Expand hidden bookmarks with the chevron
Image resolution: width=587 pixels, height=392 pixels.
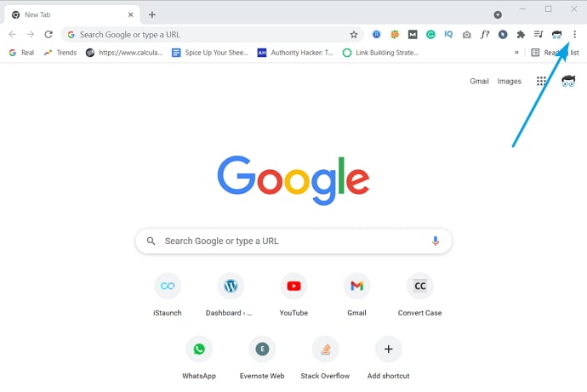point(516,53)
